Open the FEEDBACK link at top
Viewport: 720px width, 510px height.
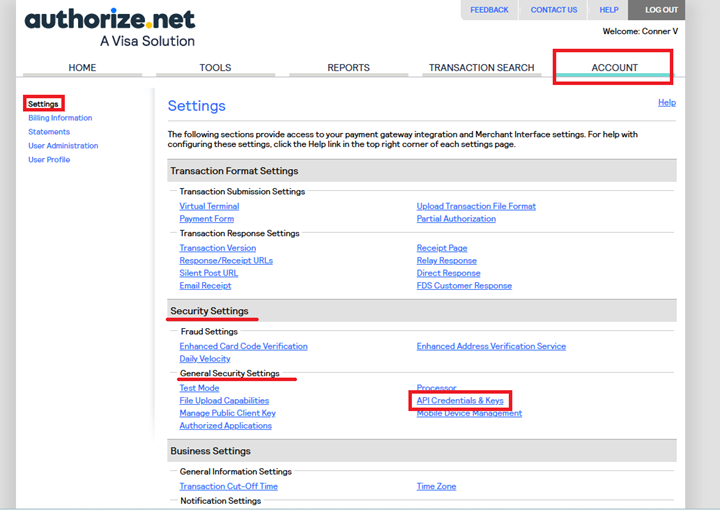(x=489, y=10)
